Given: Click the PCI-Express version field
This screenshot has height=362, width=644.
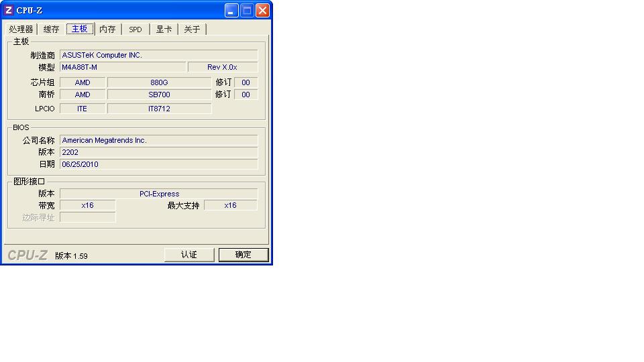Looking at the screenshot, I should pos(159,194).
